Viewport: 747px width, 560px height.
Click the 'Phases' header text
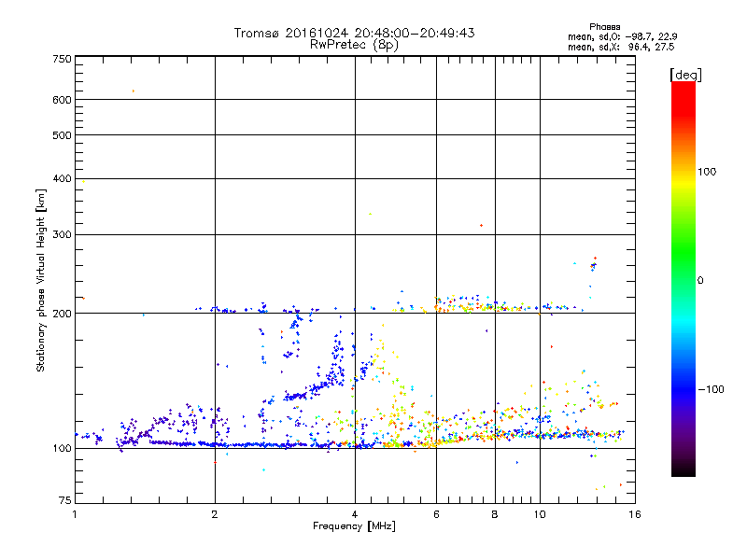[604, 27]
